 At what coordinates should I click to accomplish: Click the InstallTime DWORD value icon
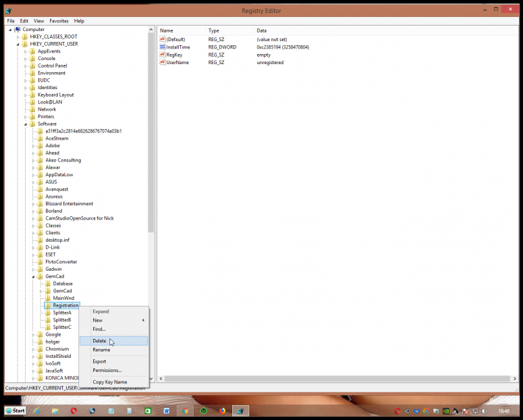click(x=163, y=47)
